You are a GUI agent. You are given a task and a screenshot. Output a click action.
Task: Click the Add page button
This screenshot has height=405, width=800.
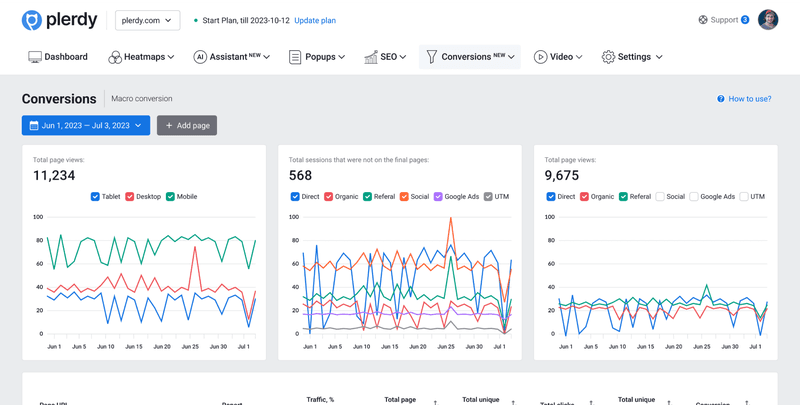[x=187, y=125]
